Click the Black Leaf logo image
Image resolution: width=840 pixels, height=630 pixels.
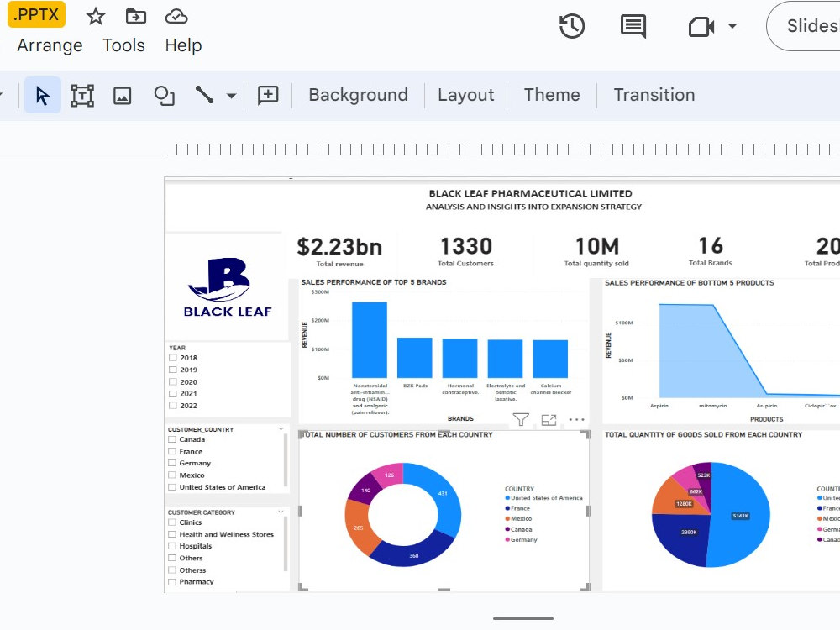tap(227, 287)
